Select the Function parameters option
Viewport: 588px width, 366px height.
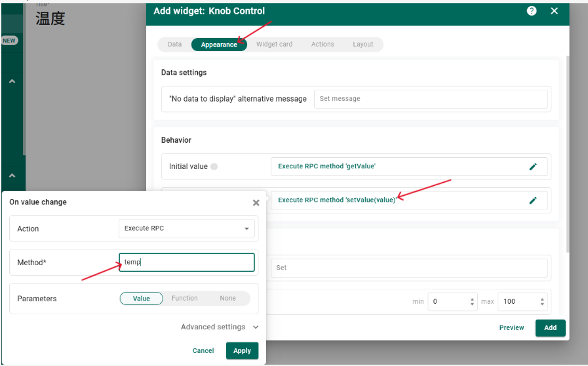[x=185, y=299]
